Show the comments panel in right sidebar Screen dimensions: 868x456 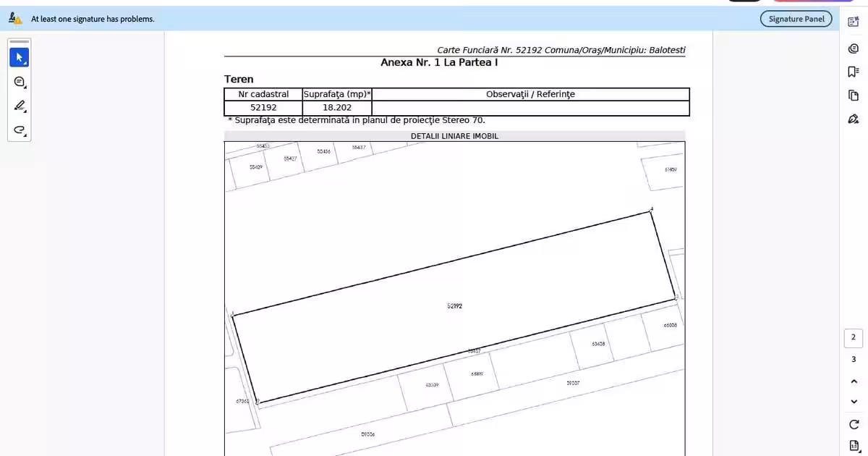854,48
